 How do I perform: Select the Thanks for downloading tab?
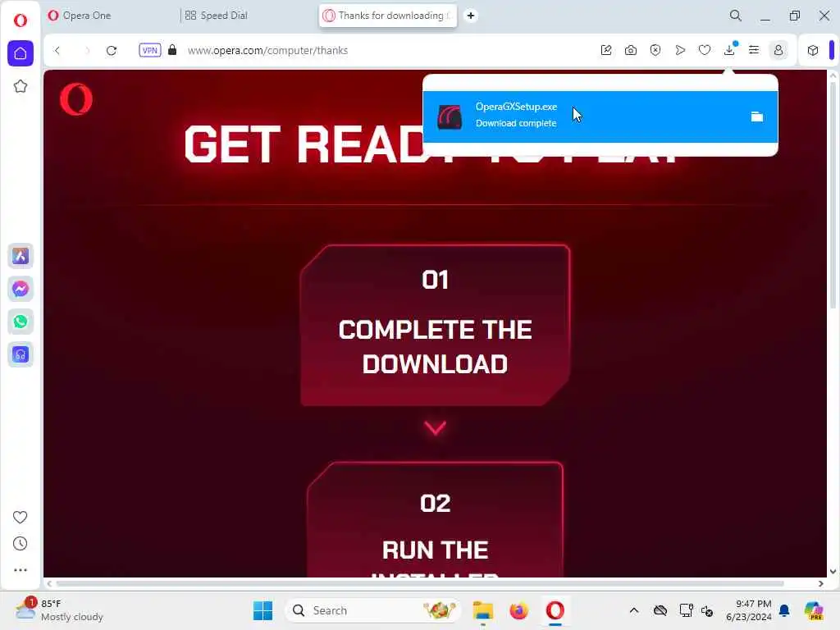(388, 16)
